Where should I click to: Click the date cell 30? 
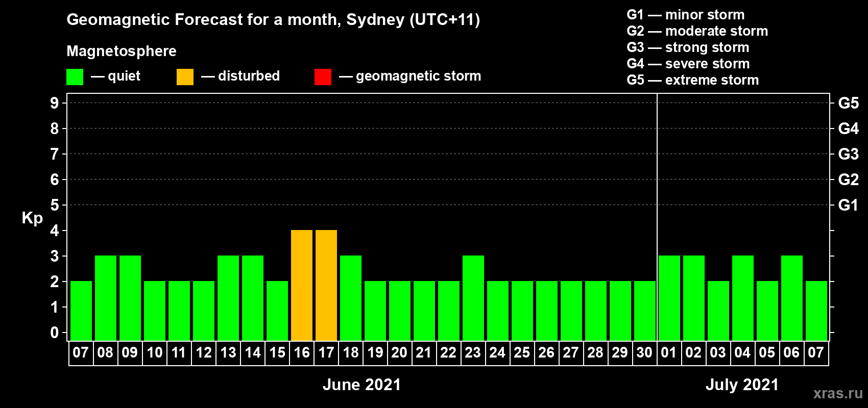tap(644, 353)
